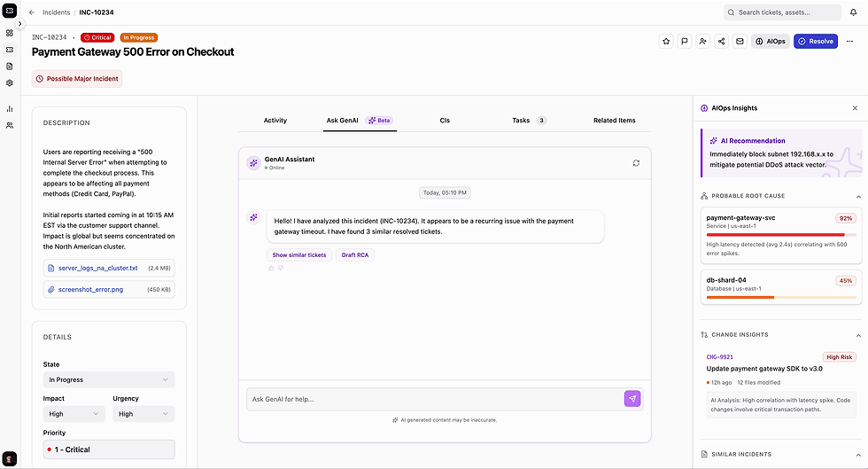The image size is (868, 469).
Task: Toggle the AIOps insights panel button
Action: (771, 41)
